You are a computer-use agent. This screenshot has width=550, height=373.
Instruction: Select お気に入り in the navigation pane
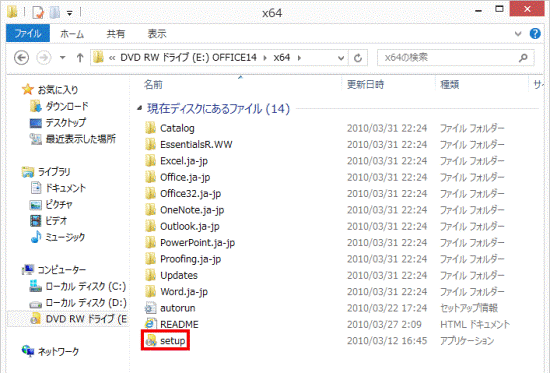pyautogui.click(x=50, y=90)
